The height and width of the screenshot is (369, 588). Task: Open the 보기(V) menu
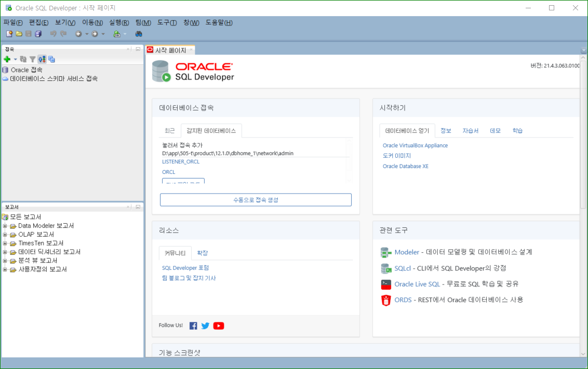(x=65, y=22)
